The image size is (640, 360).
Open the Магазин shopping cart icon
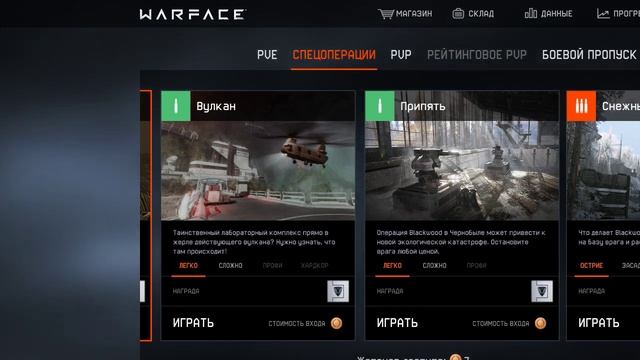386,14
